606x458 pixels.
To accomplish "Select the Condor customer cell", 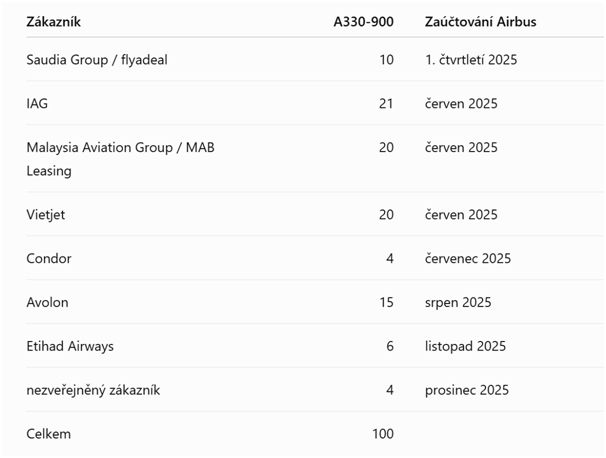I will tap(49, 258).
